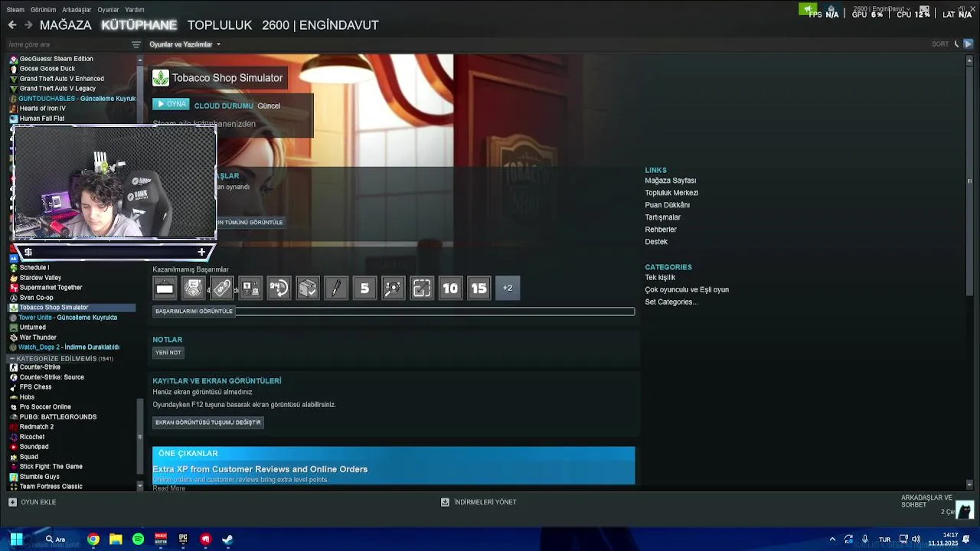Go forward with the right arrow
The height and width of the screenshot is (551, 980).
(28, 25)
